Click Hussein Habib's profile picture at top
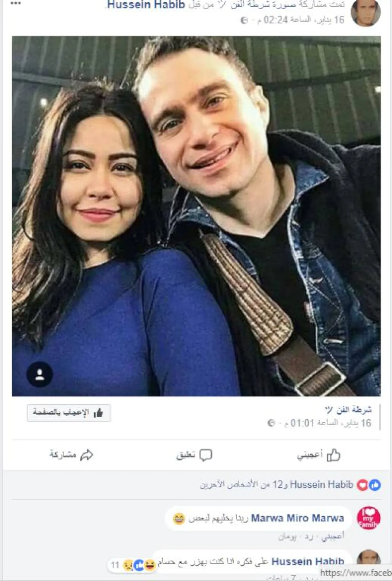 [366, 13]
